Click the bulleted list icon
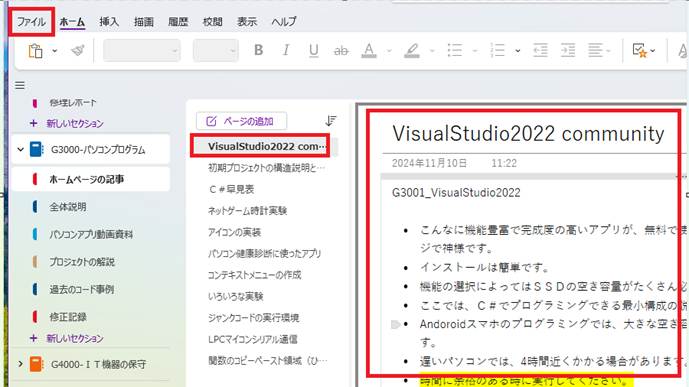This screenshot has width=689, height=387. (x=455, y=51)
